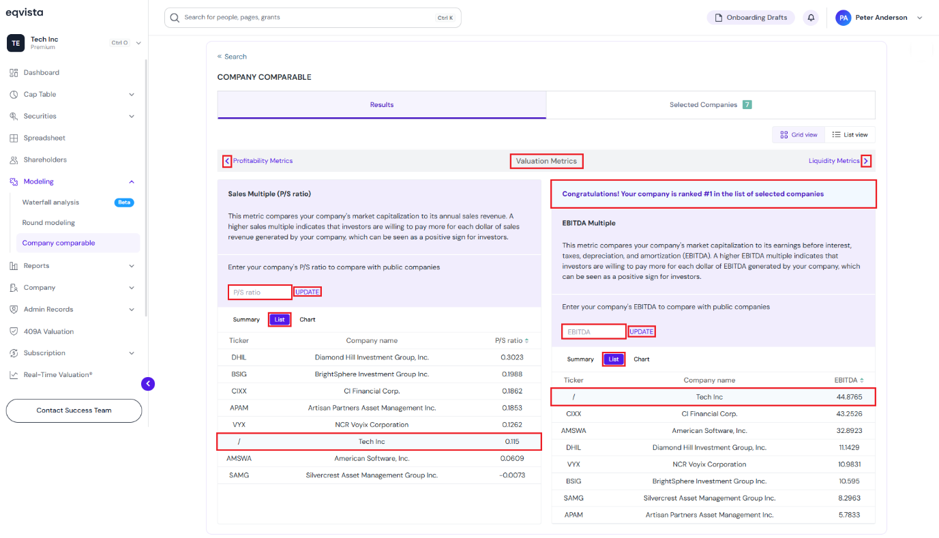939x538 pixels.
Task: Expand the Company menu chevron
Action: (x=132, y=288)
